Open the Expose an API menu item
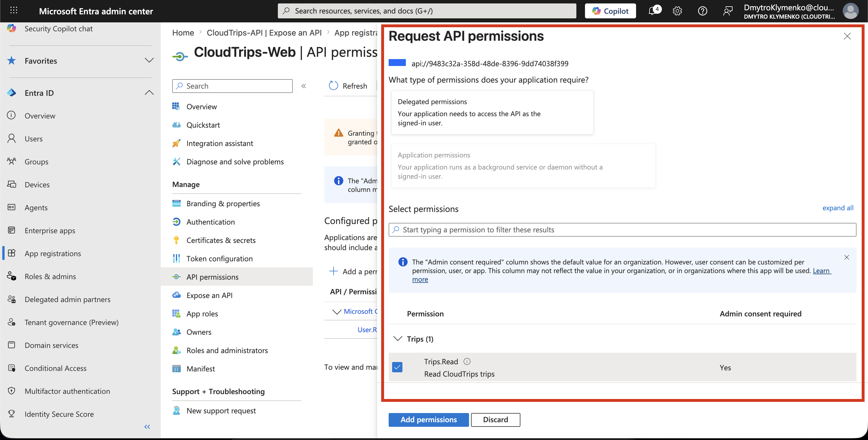Image resolution: width=868 pixels, height=440 pixels. (x=209, y=295)
